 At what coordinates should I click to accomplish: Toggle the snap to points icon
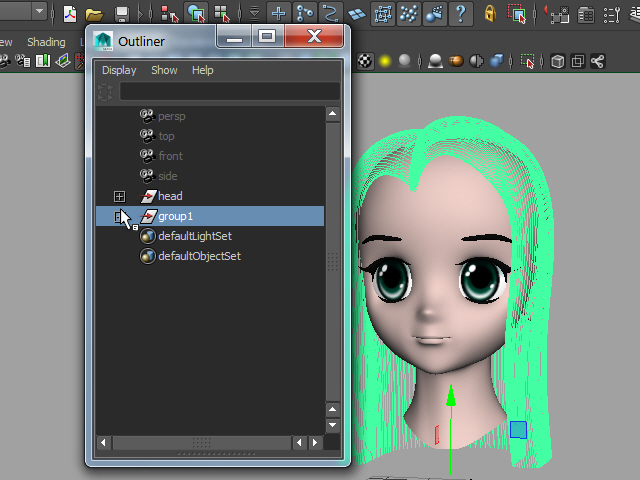pyautogui.click(x=330, y=14)
